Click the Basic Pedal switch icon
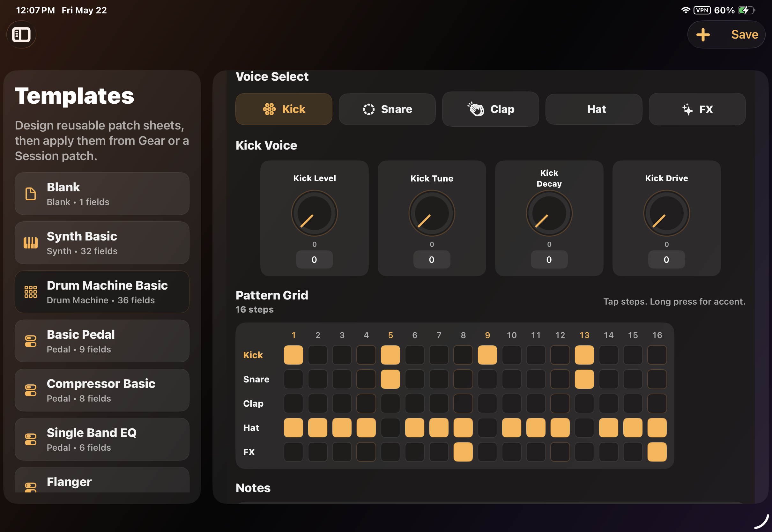The width and height of the screenshot is (772, 532). (31, 341)
